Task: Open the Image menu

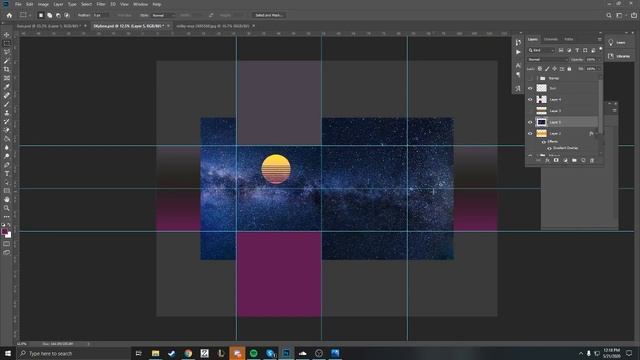Action: pos(43,4)
